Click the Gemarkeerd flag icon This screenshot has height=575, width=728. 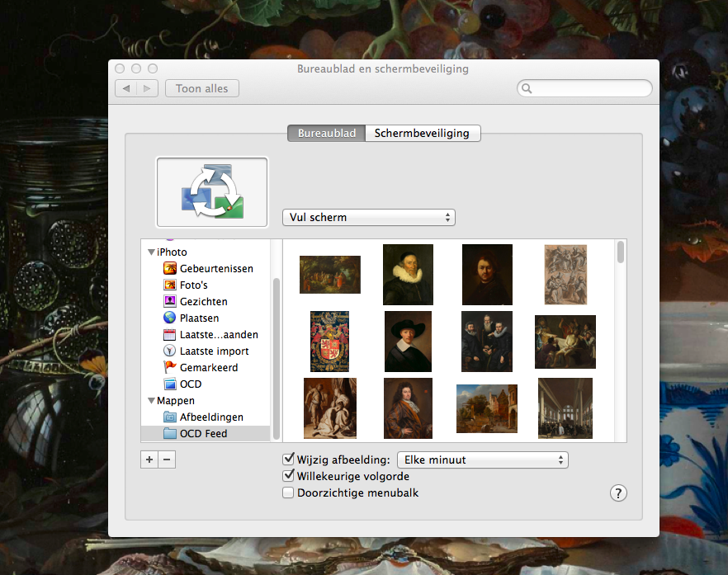(x=170, y=367)
